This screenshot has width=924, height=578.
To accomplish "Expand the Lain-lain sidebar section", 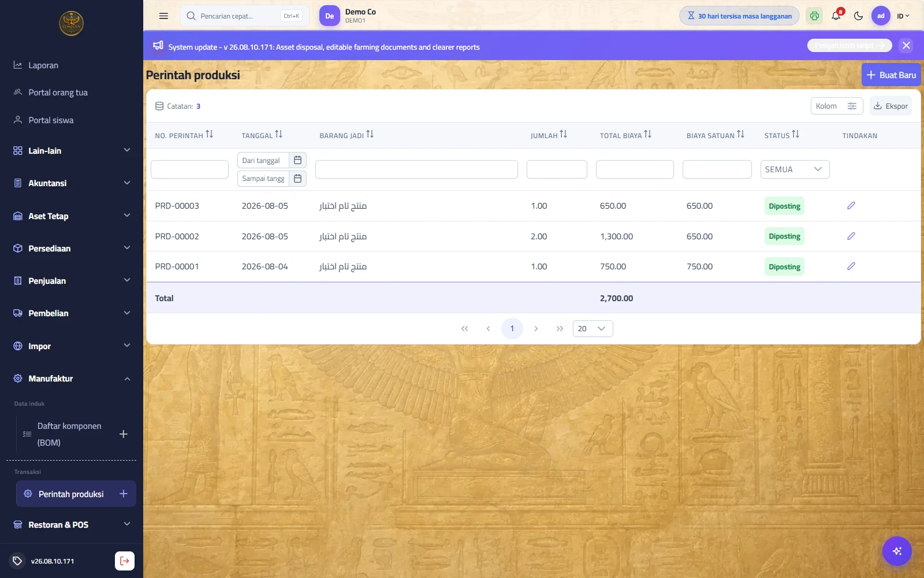I will coord(72,151).
